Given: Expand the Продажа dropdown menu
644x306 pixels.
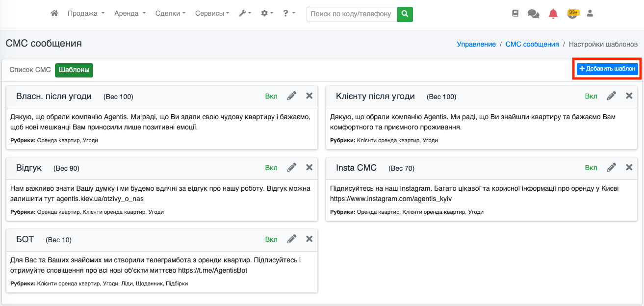Looking at the screenshot, I should point(86,14).
